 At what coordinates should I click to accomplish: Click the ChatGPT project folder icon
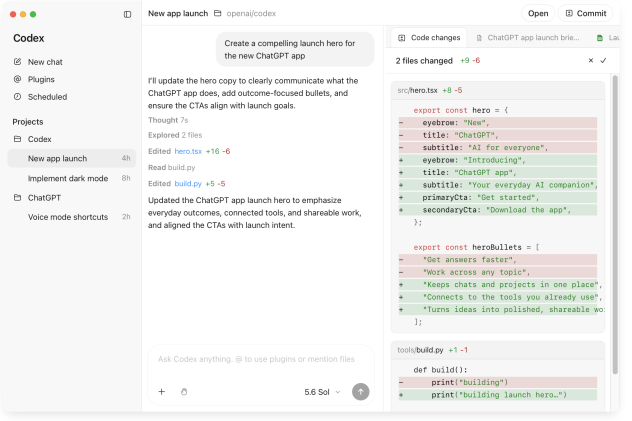(x=17, y=198)
